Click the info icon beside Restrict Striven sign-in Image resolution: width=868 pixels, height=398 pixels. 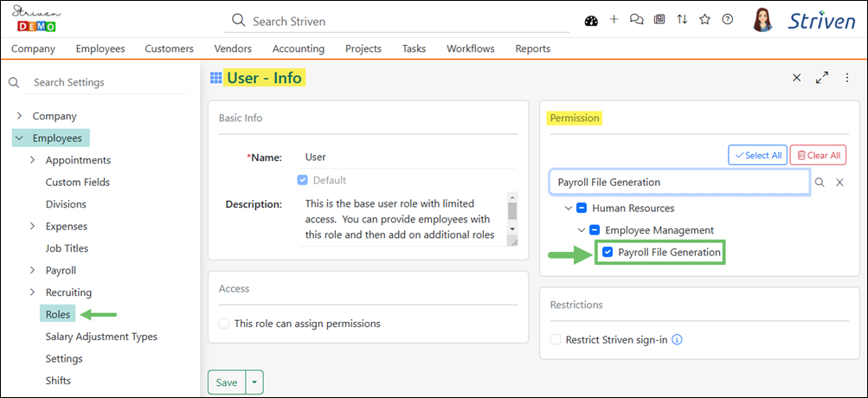pos(677,339)
